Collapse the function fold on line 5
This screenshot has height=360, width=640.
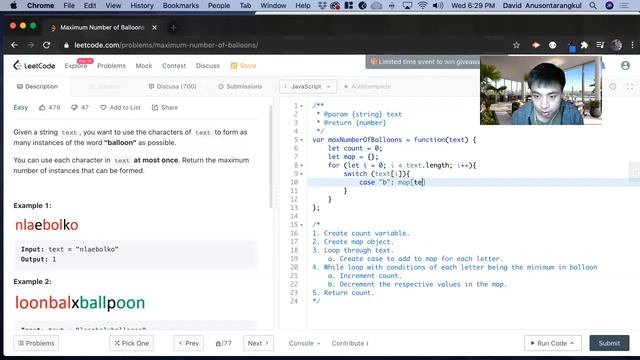[302, 140]
